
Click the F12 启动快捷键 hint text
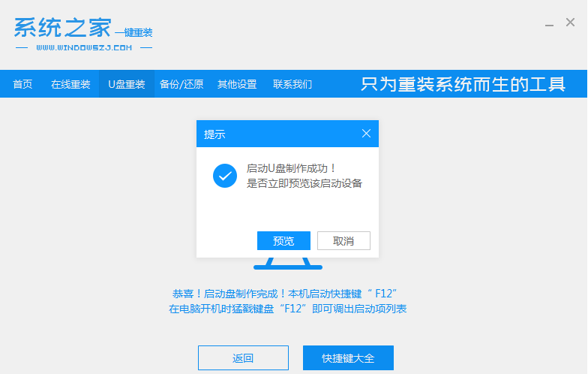click(287, 292)
